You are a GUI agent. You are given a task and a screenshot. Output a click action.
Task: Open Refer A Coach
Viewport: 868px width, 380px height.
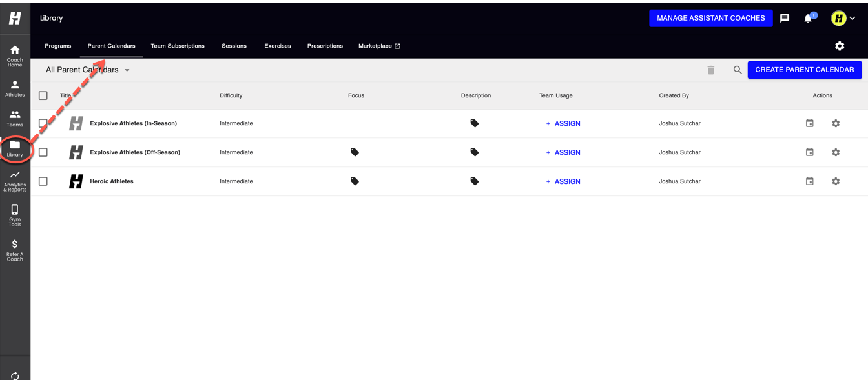pos(15,250)
